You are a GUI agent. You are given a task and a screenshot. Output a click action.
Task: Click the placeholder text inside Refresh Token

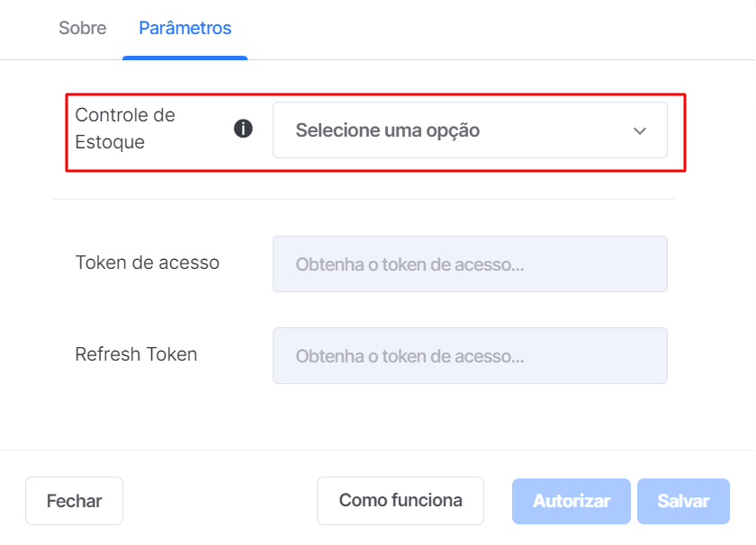click(409, 356)
